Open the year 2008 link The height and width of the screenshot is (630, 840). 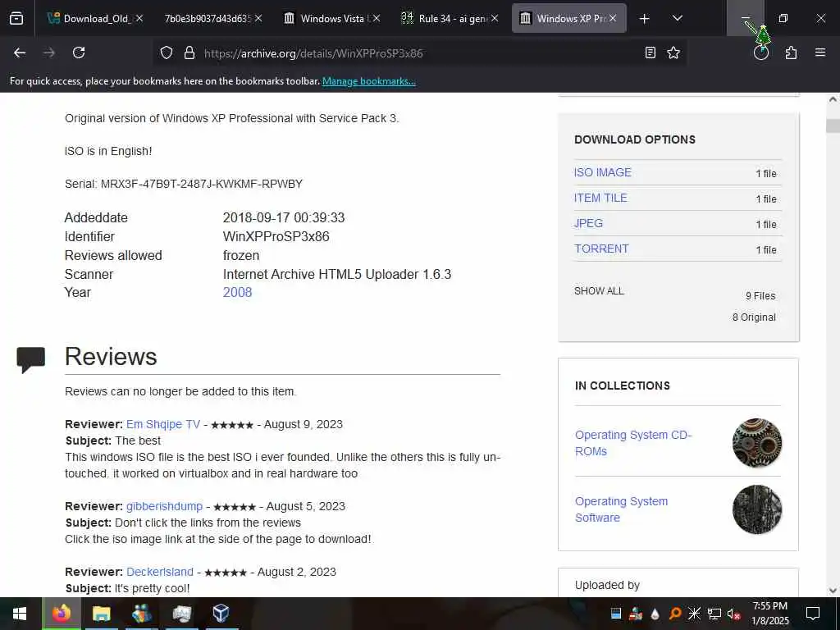(x=237, y=293)
